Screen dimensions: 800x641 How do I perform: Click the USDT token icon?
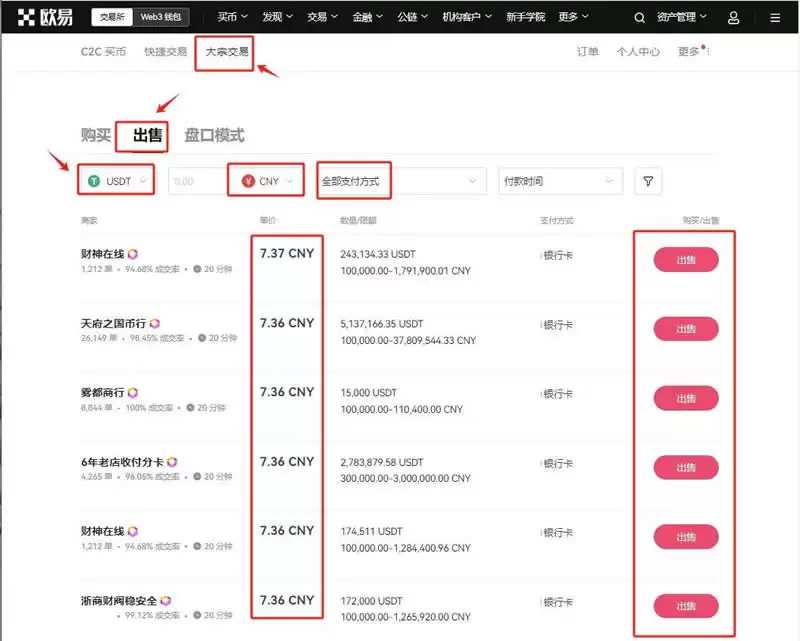click(x=93, y=181)
